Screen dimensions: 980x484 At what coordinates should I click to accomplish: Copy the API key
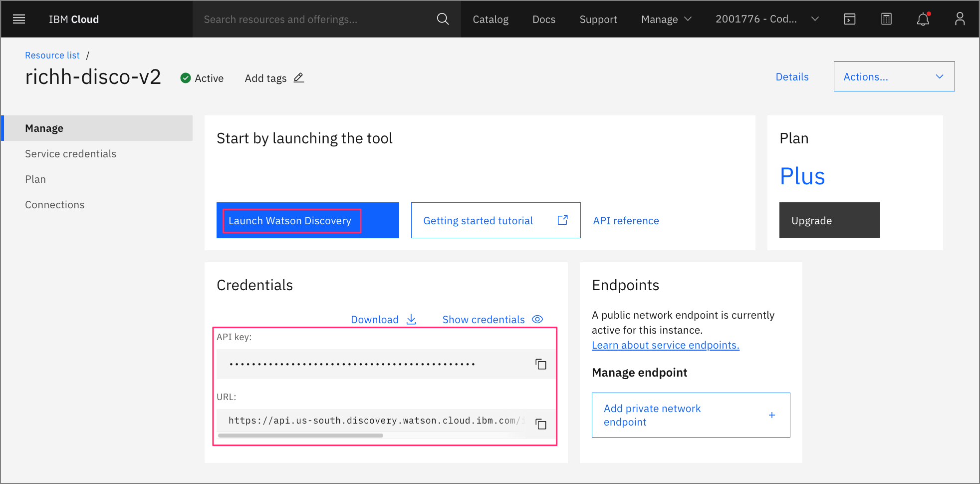click(x=541, y=364)
